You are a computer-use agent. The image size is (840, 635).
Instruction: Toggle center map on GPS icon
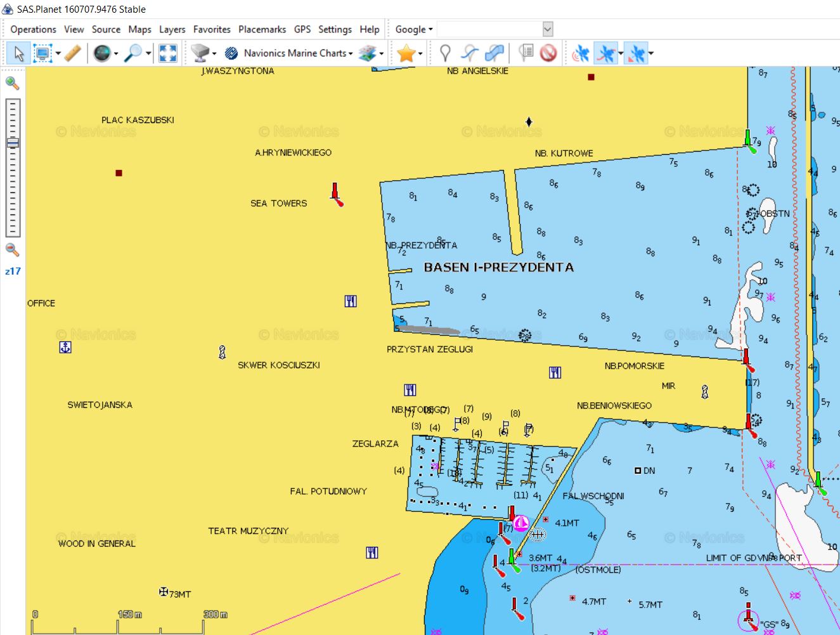coord(636,53)
